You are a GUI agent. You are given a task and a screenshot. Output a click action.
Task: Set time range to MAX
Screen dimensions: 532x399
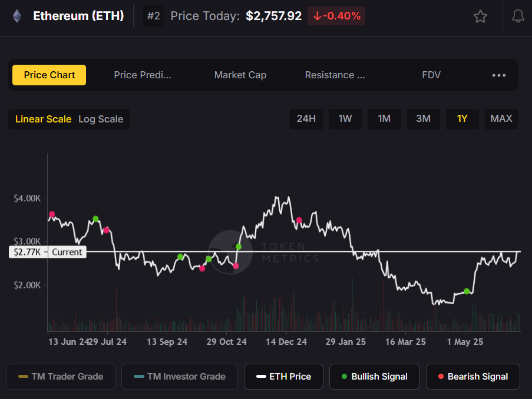tap(501, 119)
